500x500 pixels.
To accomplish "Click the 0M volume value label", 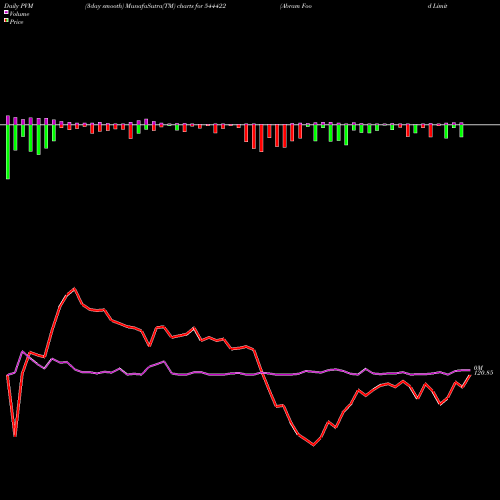I will (x=478, y=368).
